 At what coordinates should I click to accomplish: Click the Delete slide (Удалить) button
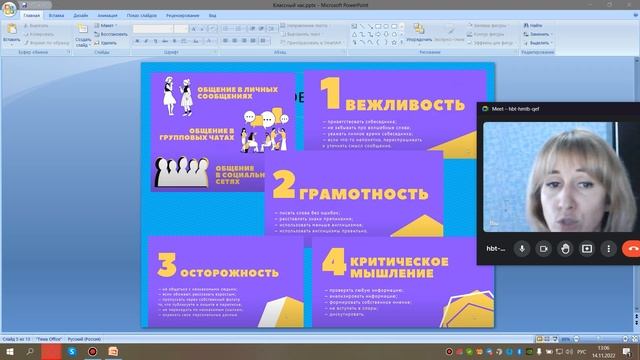point(106,43)
